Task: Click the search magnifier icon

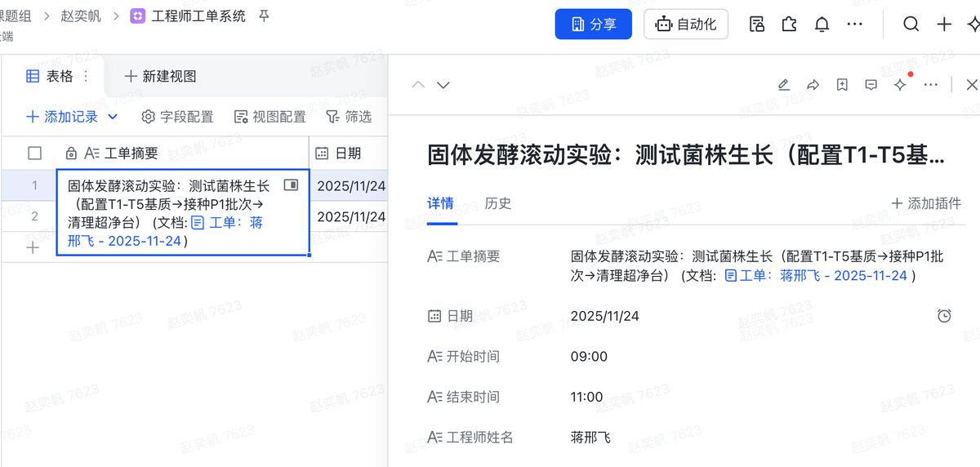Action: point(911,24)
